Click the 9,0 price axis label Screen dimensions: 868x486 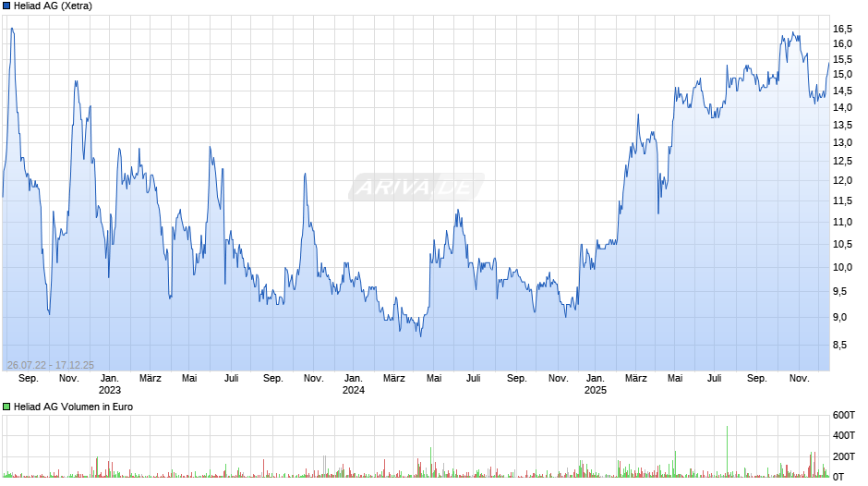point(839,318)
